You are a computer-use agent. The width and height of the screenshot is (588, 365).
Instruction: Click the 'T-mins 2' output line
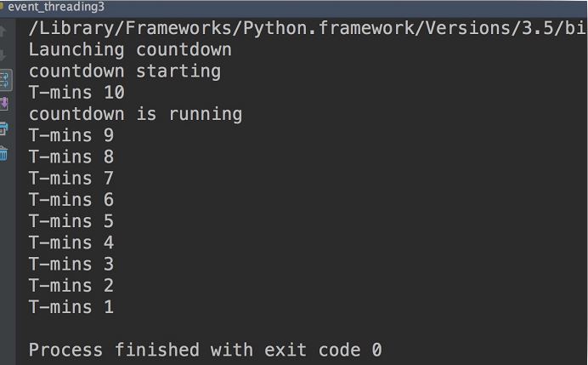71,285
